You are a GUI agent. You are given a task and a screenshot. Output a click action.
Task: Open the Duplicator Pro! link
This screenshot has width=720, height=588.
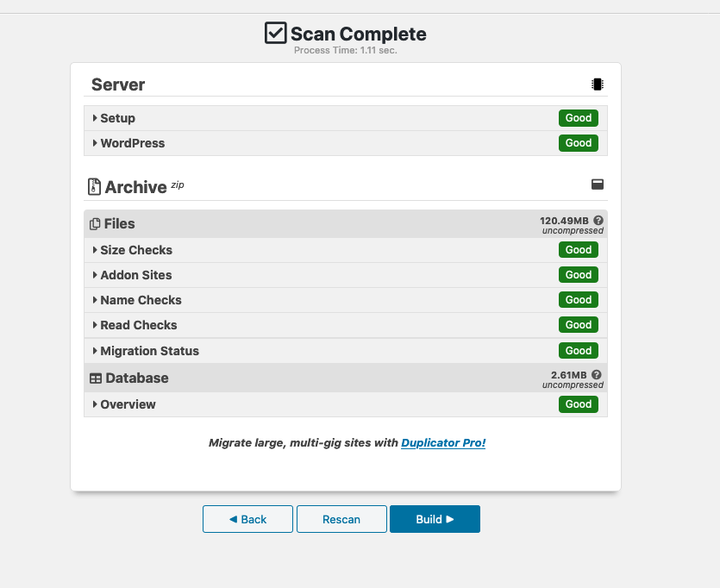click(x=443, y=443)
